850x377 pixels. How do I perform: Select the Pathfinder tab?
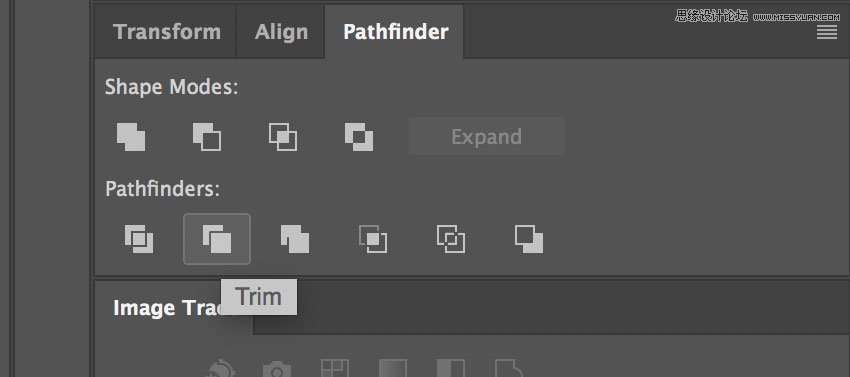[x=395, y=32]
